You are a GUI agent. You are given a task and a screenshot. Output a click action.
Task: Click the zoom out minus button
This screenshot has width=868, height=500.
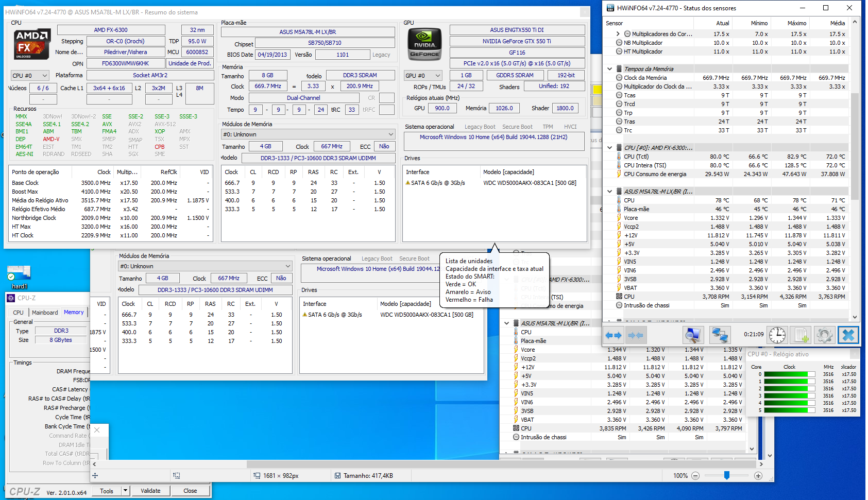695,475
